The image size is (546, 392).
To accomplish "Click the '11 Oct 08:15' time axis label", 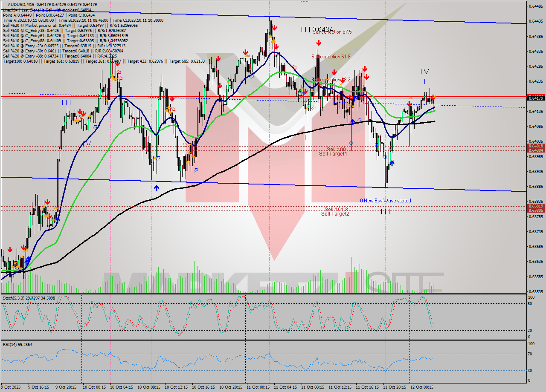I will (312, 387).
